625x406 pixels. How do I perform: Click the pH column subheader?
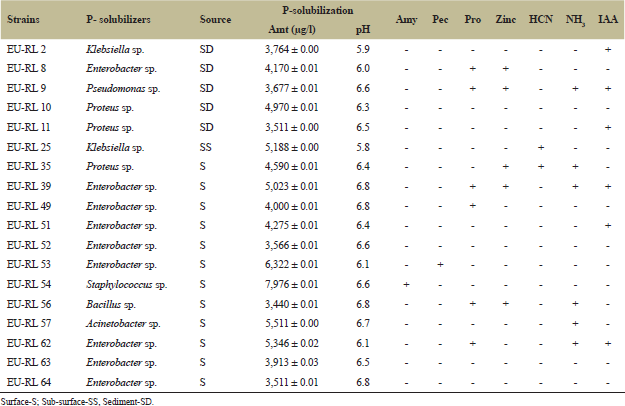click(362, 30)
